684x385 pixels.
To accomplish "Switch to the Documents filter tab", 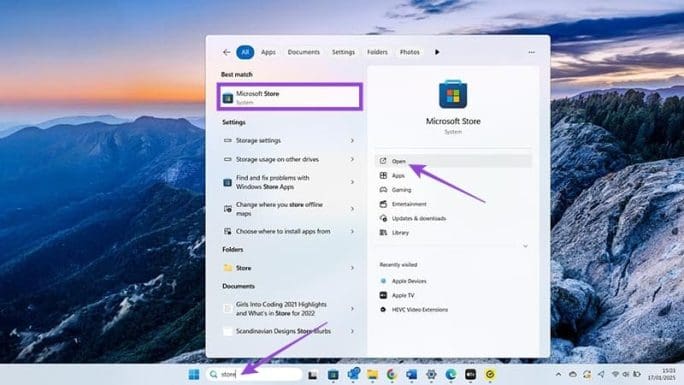I will [x=304, y=52].
